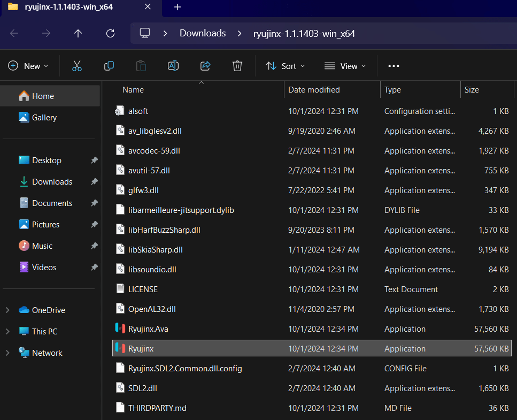Select the libHarfBuzzSharp.dll file name
The width and height of the screenshot is (517, 420).
click(x=164, y=230)
